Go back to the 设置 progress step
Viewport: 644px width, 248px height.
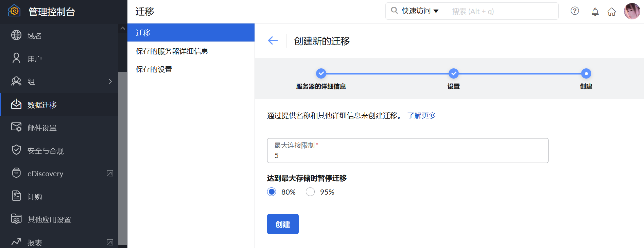[x=453, y=73]
